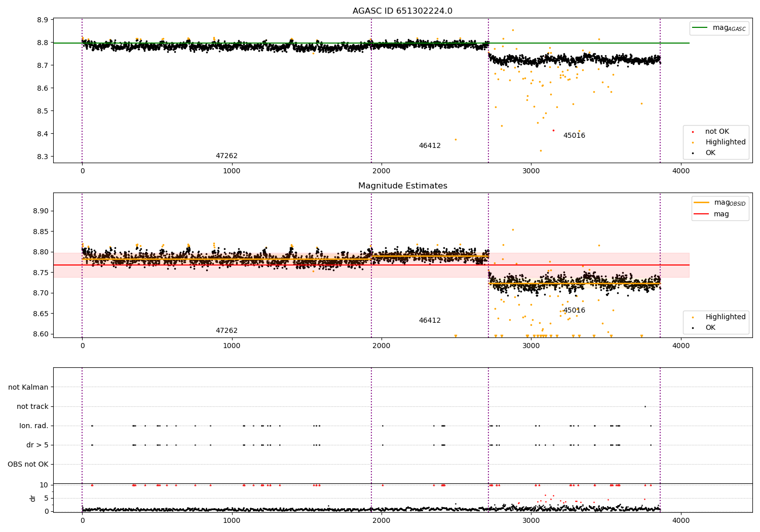Click '46412' in the Magnitude Estimates plot

430,321
